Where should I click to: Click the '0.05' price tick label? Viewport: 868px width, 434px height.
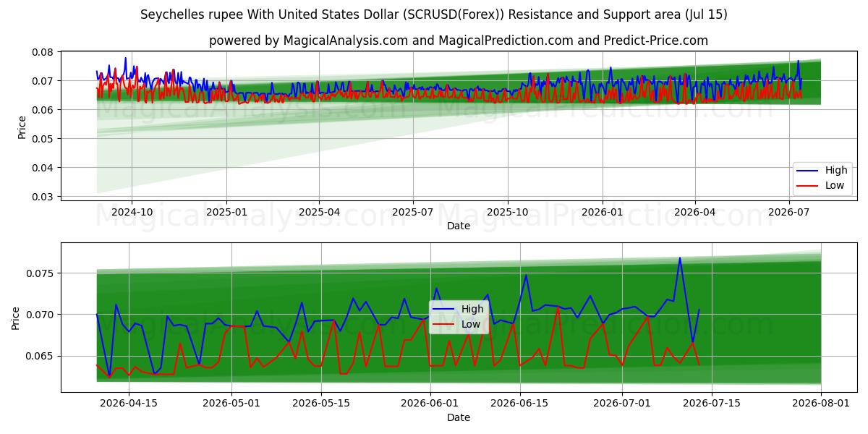[43, 139]
